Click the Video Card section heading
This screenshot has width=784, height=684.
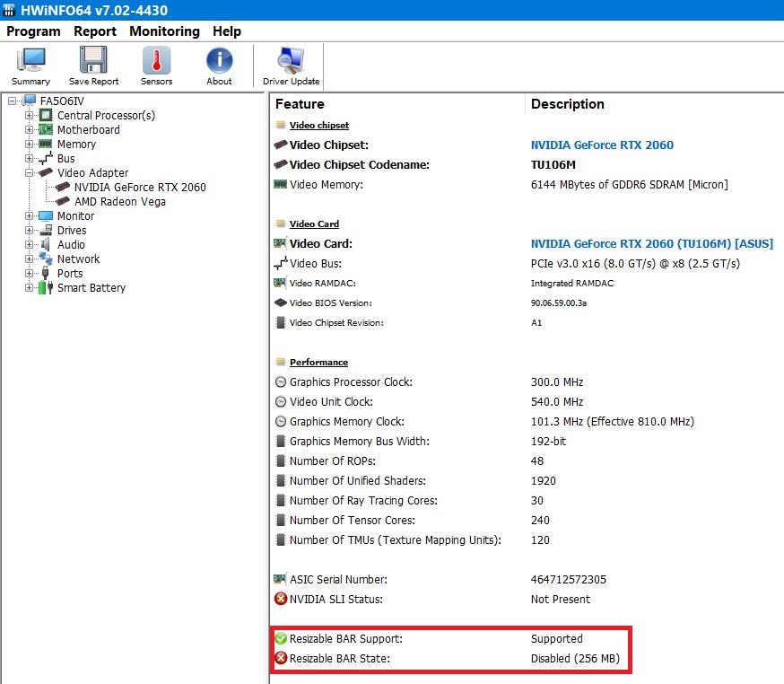pyautogui.click(x=314, y=224)
